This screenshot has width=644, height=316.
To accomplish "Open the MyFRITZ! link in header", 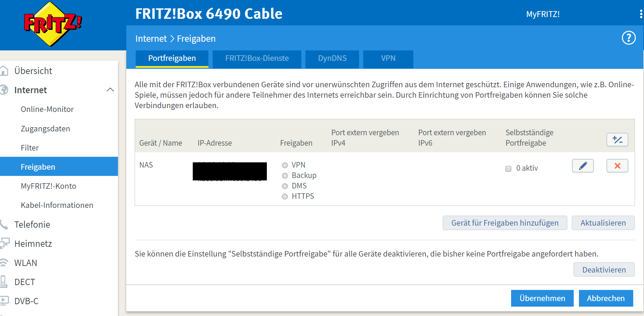I will click(x=543, y=14).
